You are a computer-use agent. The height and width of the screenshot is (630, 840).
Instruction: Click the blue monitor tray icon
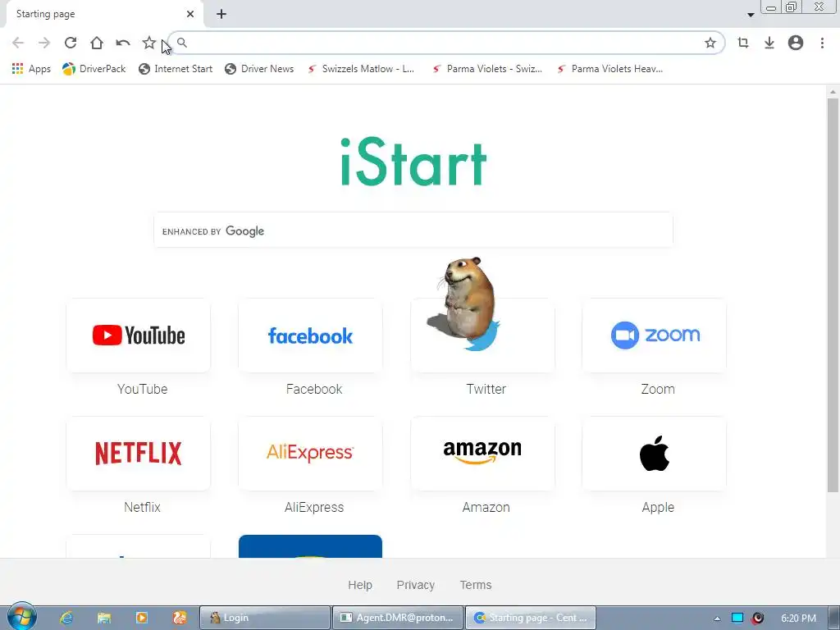[737, 618]
